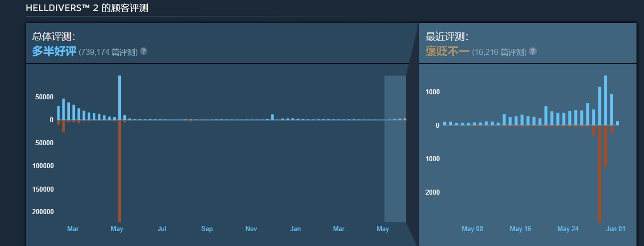
Task: Click the '褒贬不一' recent rating text
Action: 447,51
